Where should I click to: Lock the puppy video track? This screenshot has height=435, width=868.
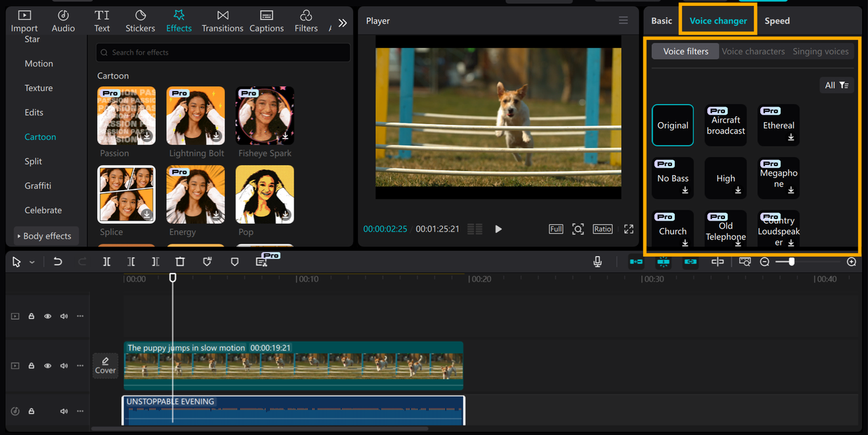[31, 366]
